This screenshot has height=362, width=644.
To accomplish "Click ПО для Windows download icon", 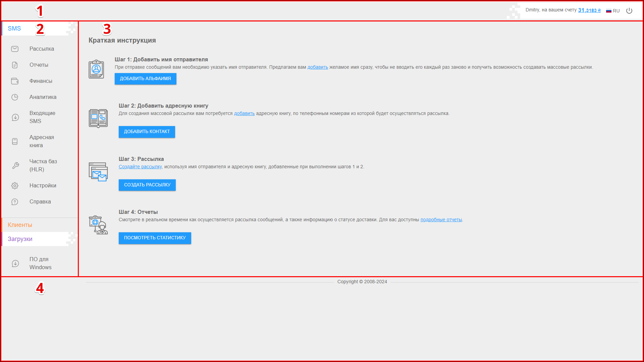I will pyautogui.click(x=15, y=263).
